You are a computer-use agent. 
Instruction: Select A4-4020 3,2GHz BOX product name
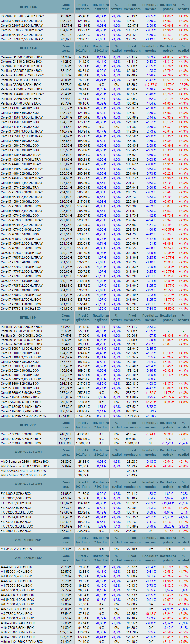[x=16, y=567]
